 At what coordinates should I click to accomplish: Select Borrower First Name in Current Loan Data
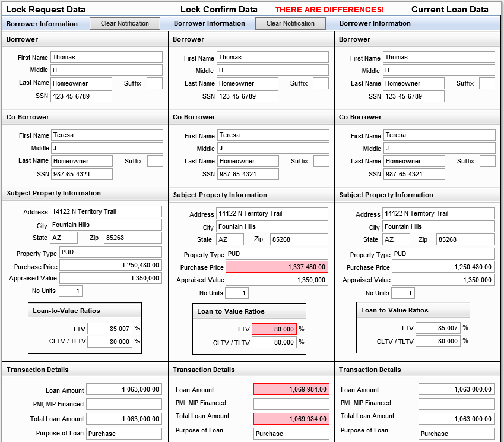point(439,57)
